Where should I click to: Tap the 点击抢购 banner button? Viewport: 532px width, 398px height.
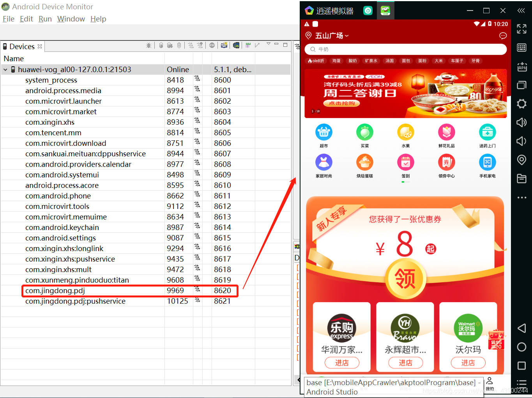coord(341,103)
